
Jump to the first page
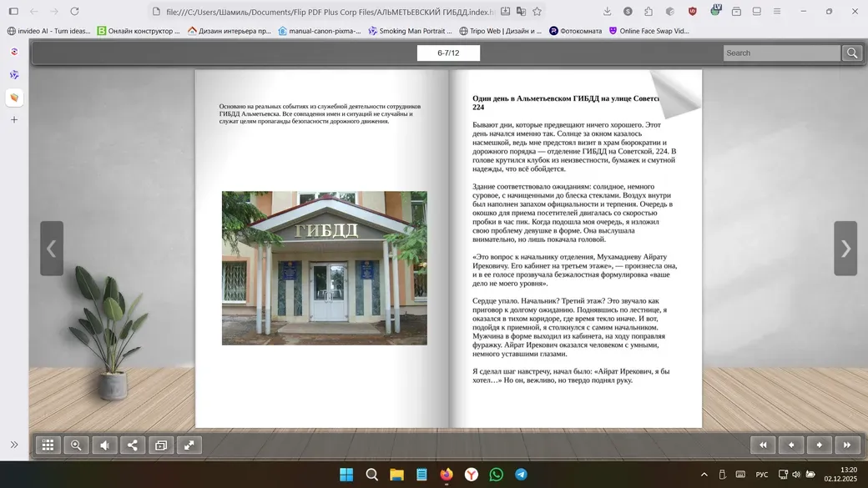(763, 445)
